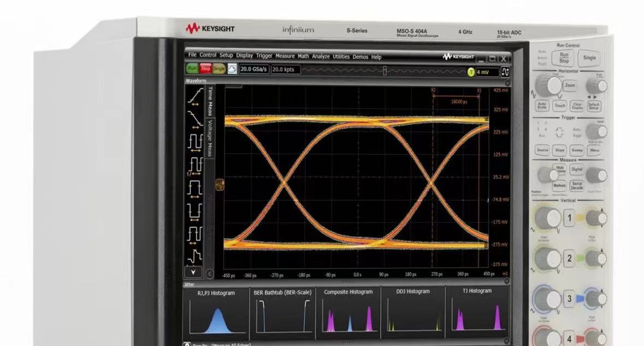644x346 pixels.
Task: Collapse the measurement sidebar with the left arrow
Action: click(209, 274)
